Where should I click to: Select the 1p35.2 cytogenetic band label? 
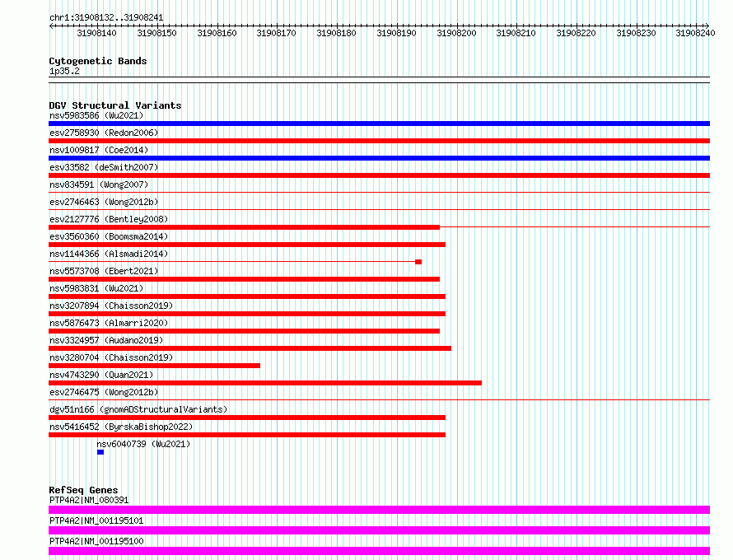(x=64, y=71)
